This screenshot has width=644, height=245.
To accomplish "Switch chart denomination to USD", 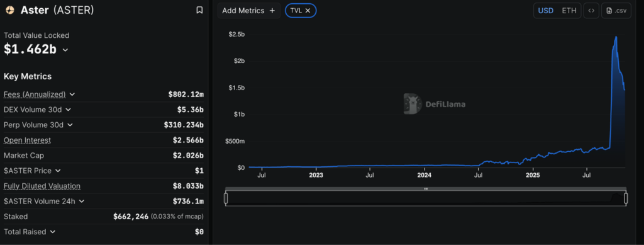I will pyautogui.click(x=545, y=11).
